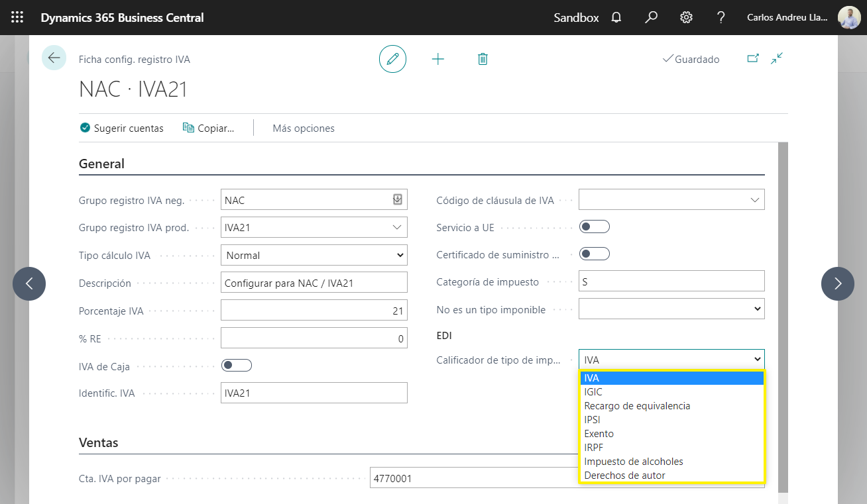Click the Categoría de impuesto field
Screen dimensions: 867x504
pyautogui.click(x=671, y=281)
